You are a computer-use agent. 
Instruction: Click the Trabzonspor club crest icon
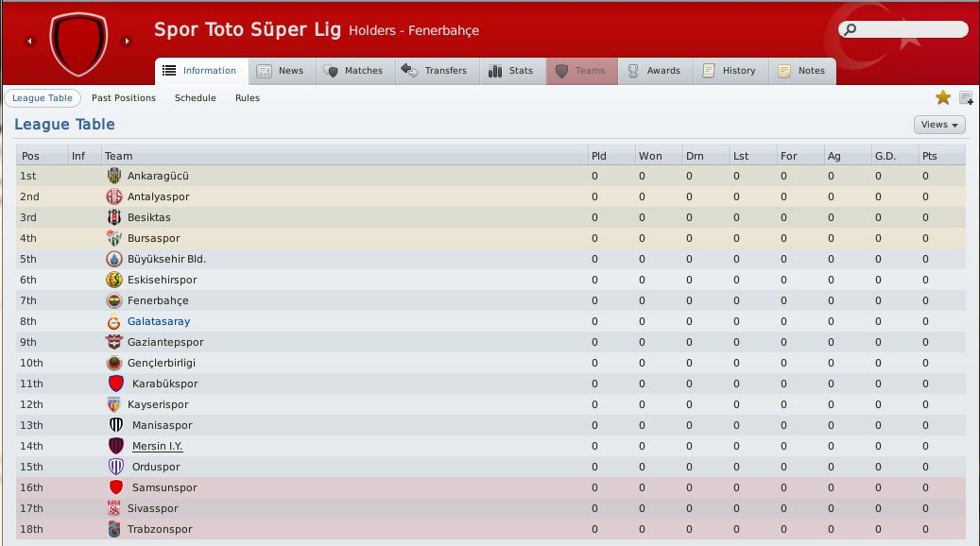pos(113,530)
